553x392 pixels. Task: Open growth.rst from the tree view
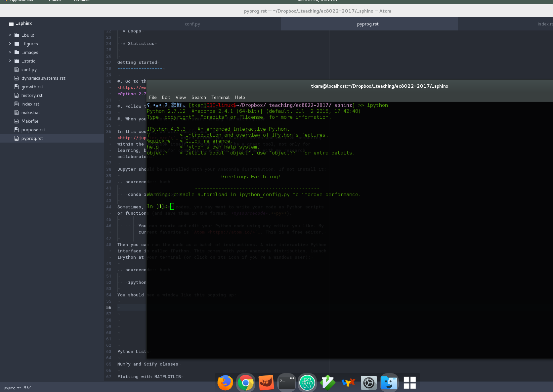[x=32, y=87]
